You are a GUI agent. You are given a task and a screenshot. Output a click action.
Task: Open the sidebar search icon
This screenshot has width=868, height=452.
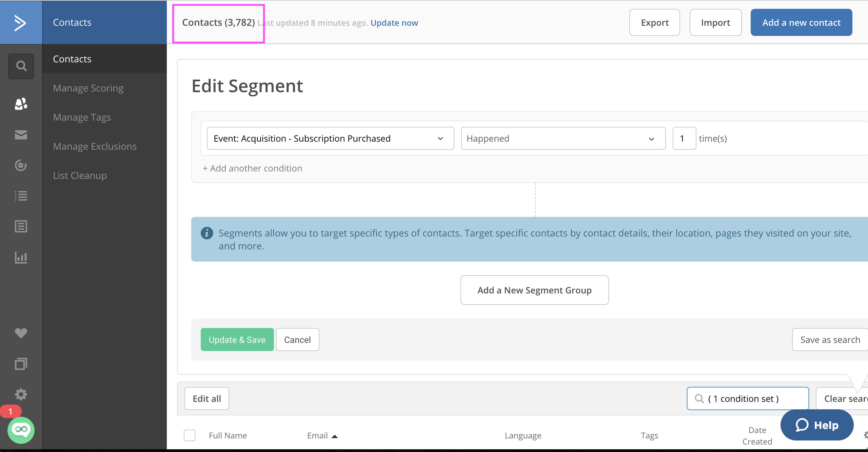pos(21,66)
